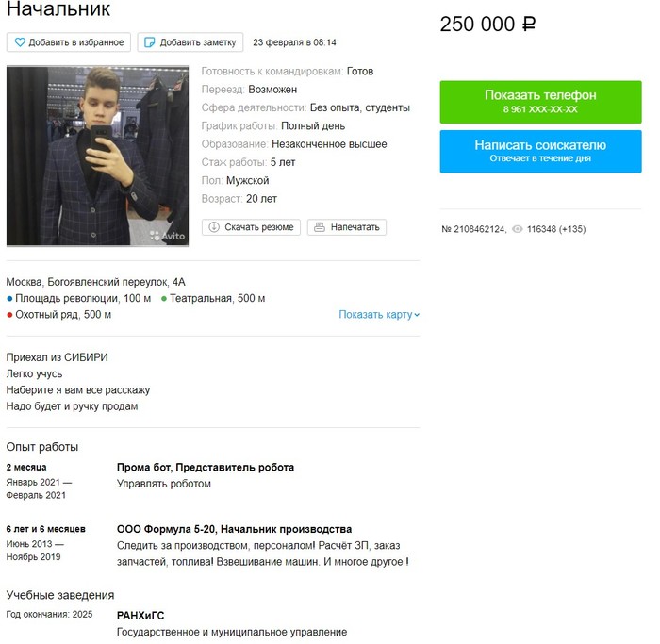The width and height of the screenshot is (660, 644).
Task: Click the green Показать телефон button
Action: click(540, 102)
